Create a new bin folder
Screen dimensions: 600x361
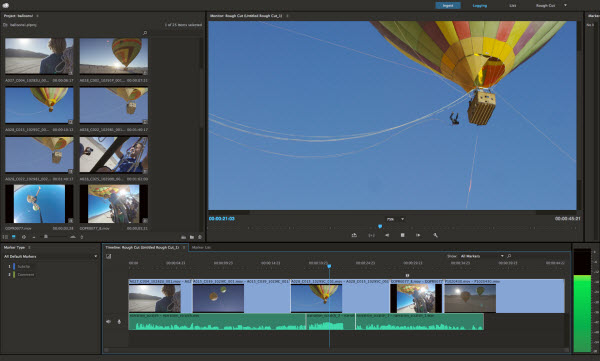[x=192, y=237]
